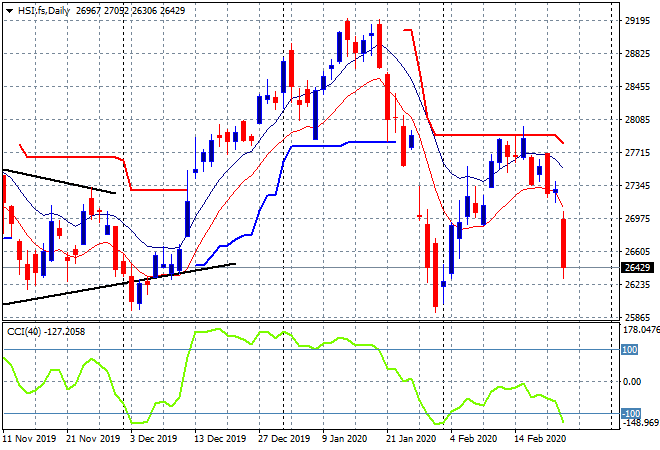Click CCI scale value -148.969
The width and height of the screenshot is (660, 450).
pyautogui.click(x=640, y=422)
